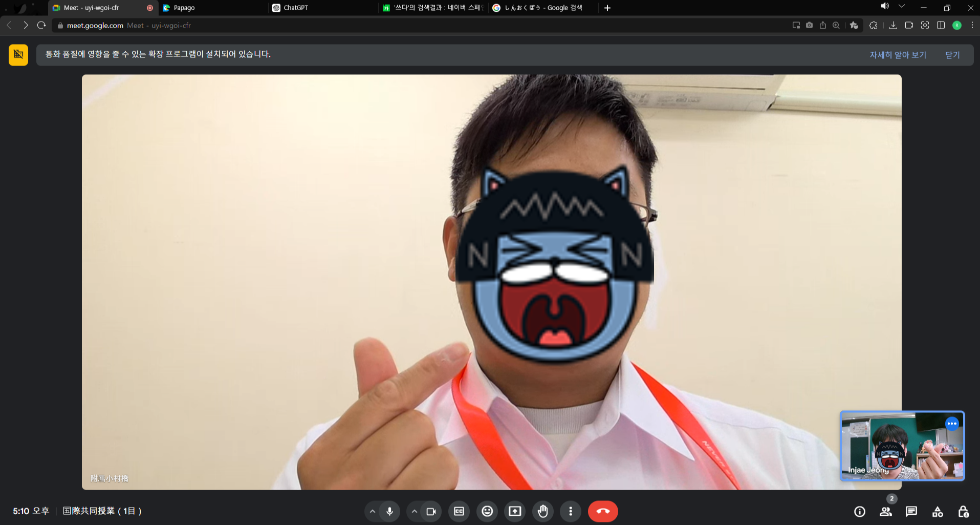
Task: Open the emoji reactions button
Action: point(487,511)
